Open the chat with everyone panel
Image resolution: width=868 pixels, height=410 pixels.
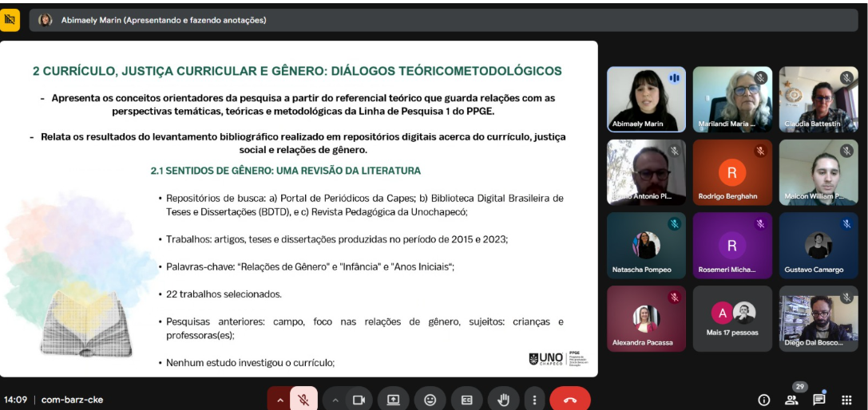click(x=819, y=400)
